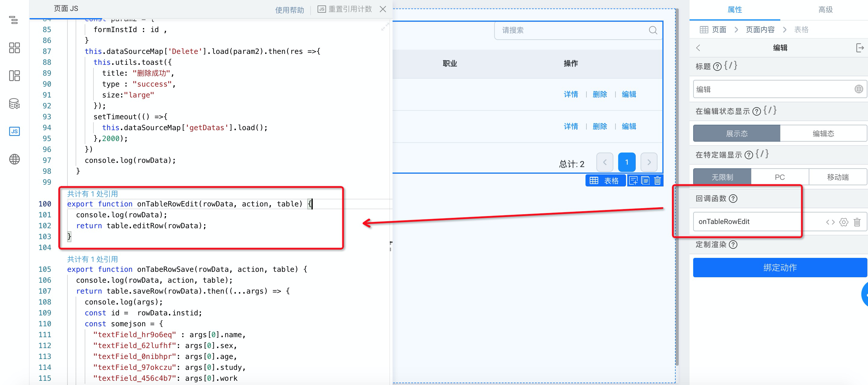Click the code brackets icon beside onTableRowEdit
The height and width of the screenshot is (385, 868).
pos(830,222)
